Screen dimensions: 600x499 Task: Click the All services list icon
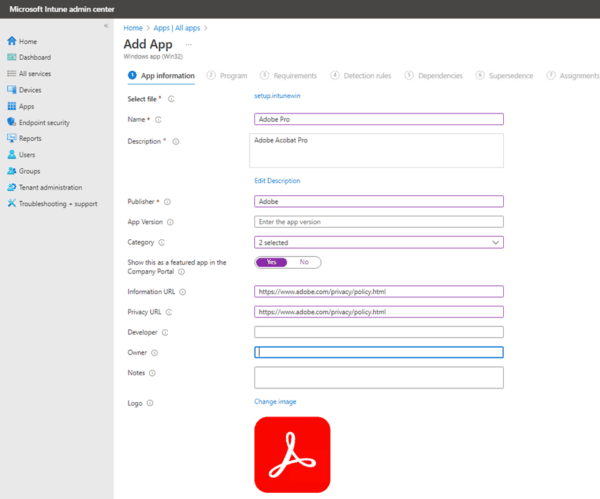(x=12, y=73)
